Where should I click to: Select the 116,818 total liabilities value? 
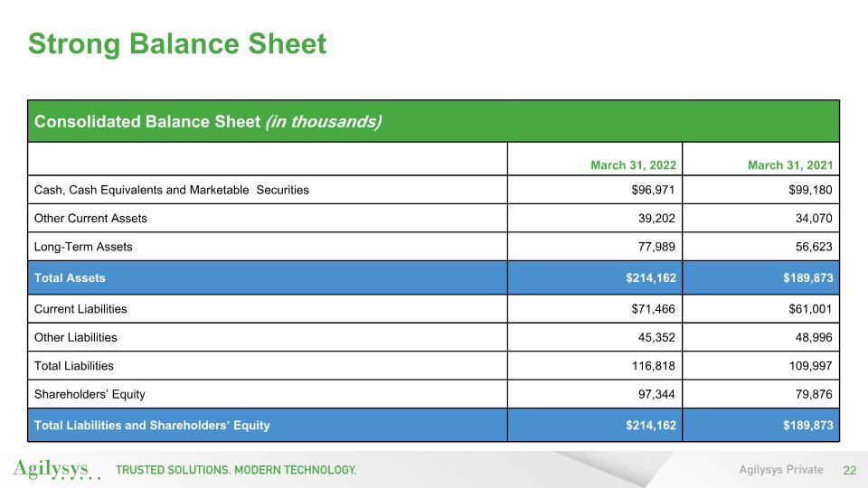click(x=653, y=366)
